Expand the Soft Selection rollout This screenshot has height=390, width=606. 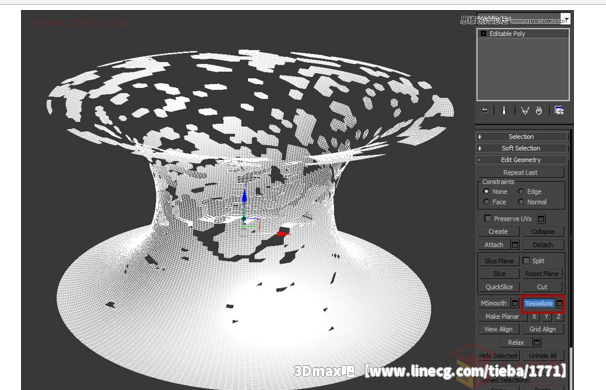point(521,148)
